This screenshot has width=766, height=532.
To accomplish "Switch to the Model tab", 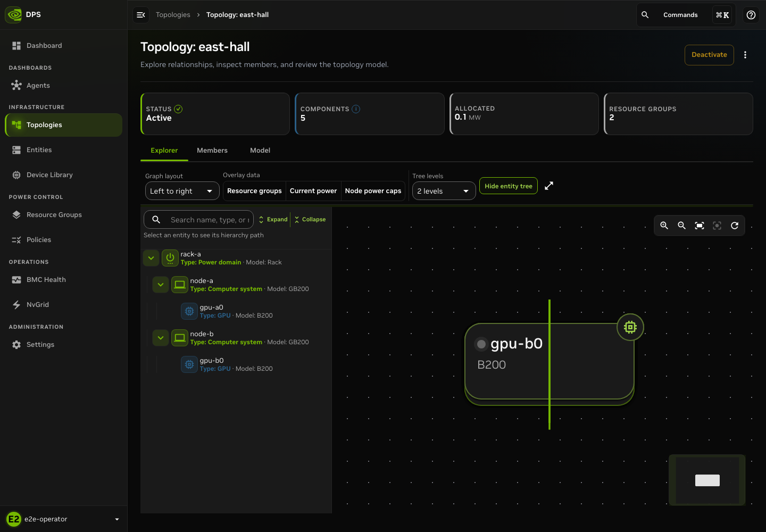I will [x=260, y=151].
